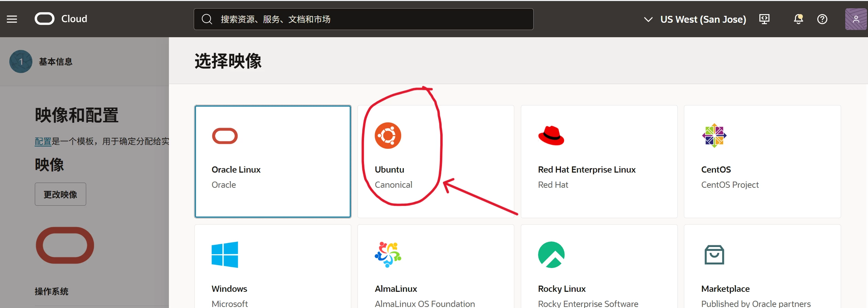Open the notifications bell

pos(798,19)
